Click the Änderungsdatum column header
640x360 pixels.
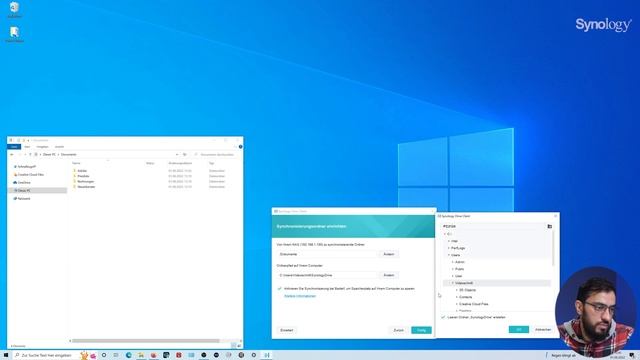coord(180,163)
